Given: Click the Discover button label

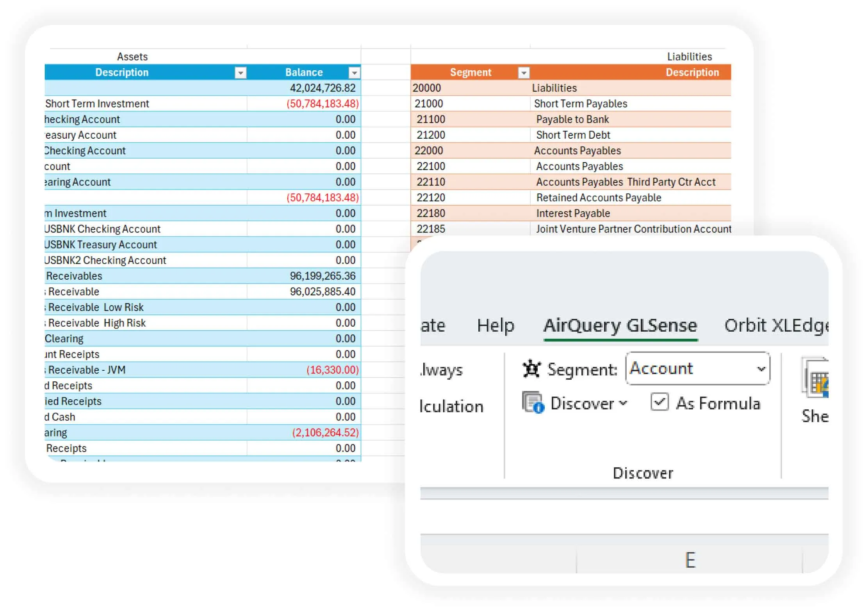Looking at the screenshot, I should tap(582, 403).
